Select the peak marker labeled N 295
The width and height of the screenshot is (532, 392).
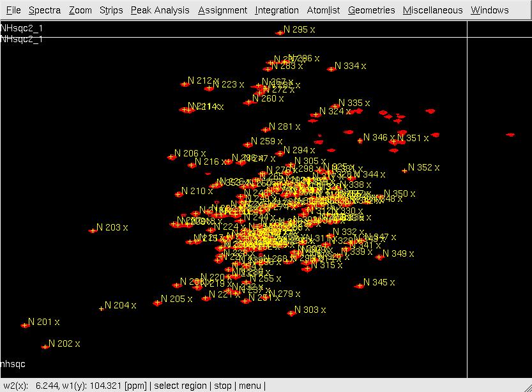(279, 33)
